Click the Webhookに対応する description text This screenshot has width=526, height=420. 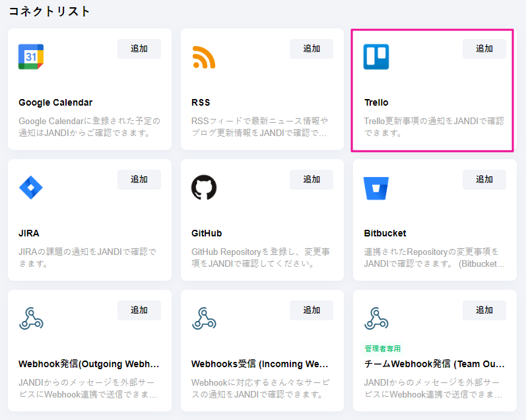click(x=260, y=388)
